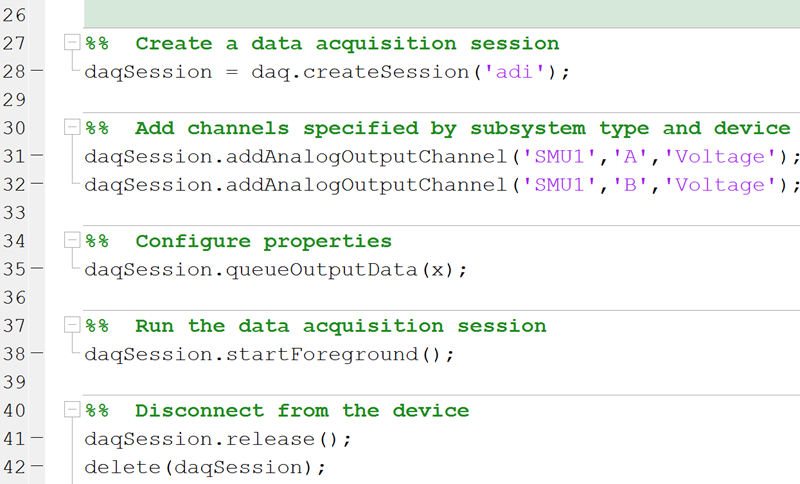Set a breakpoint on line 32
Image resolution: width=800 pixels, height=484 pixels.
click(38, 185)
